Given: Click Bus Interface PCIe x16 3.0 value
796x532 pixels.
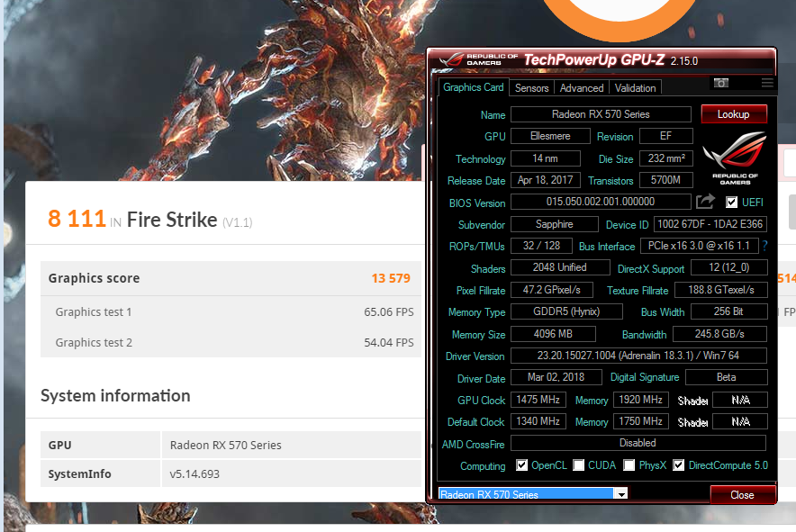Looking at the screenshot, I should coord(699,246).
